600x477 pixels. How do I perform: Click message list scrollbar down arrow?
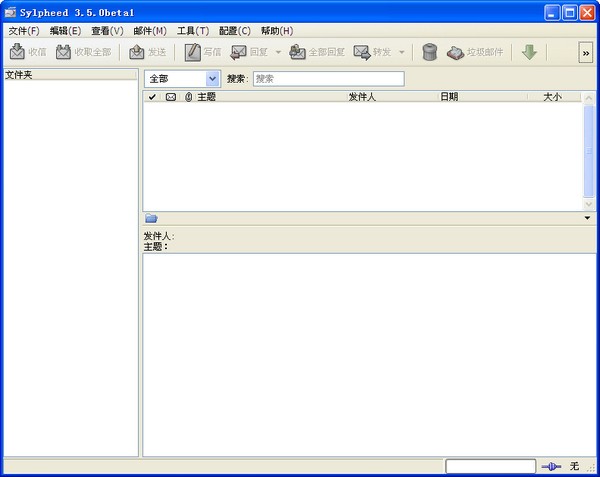pos(589,204)
